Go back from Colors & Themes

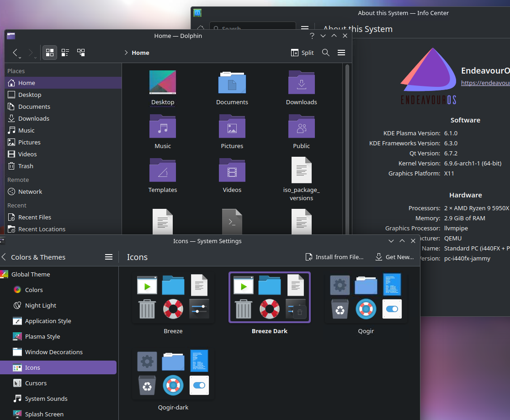tap(4, 257)
